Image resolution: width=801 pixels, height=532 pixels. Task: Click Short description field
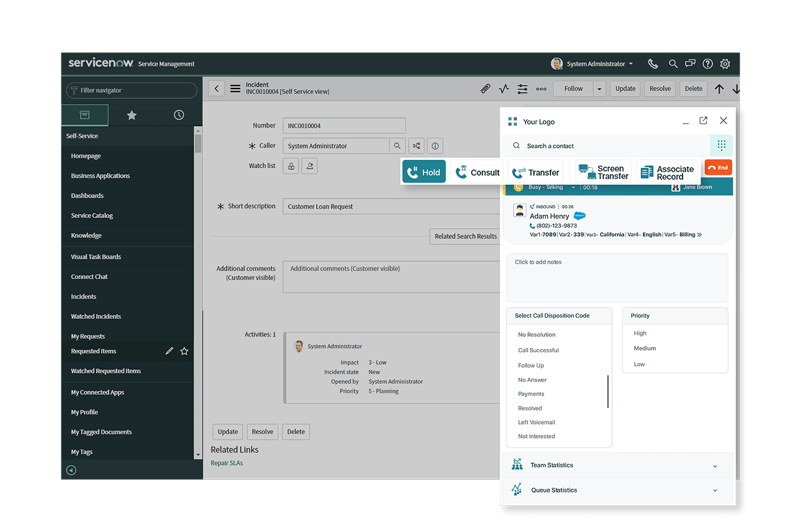(x=392, y=206)
